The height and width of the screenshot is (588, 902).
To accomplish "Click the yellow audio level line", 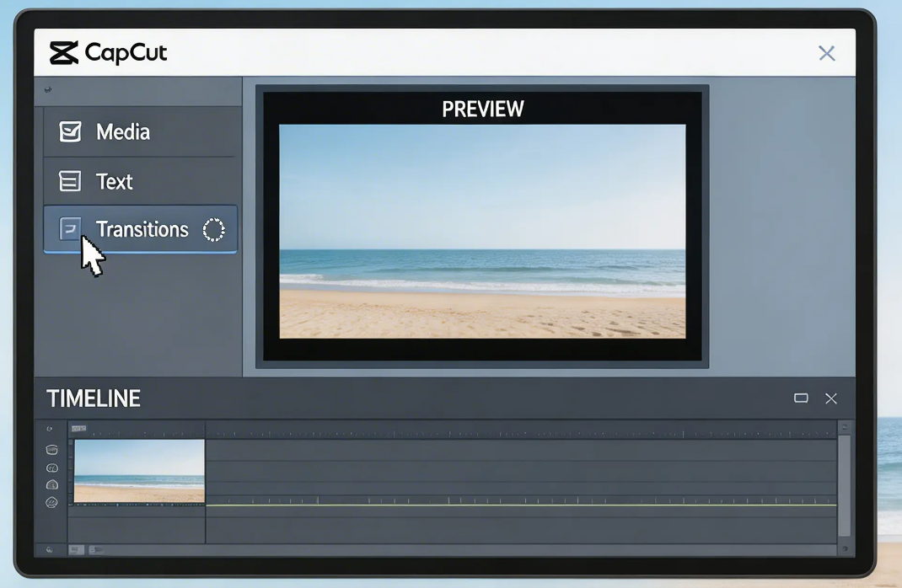I will pos(506,505).
